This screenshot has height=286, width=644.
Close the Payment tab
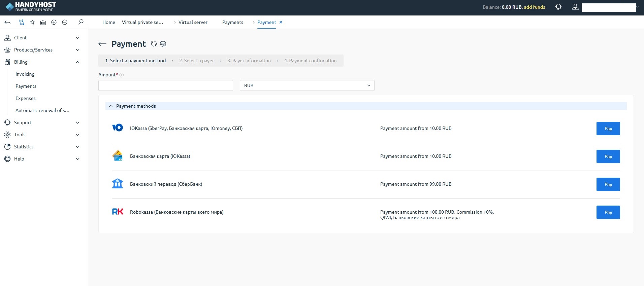281,22
